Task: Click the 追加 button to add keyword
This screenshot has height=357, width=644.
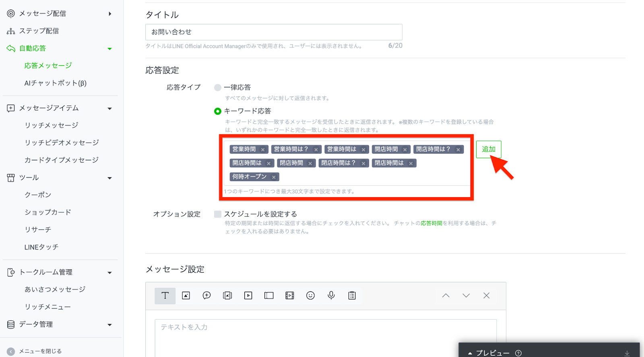Action: coord(489,149)
